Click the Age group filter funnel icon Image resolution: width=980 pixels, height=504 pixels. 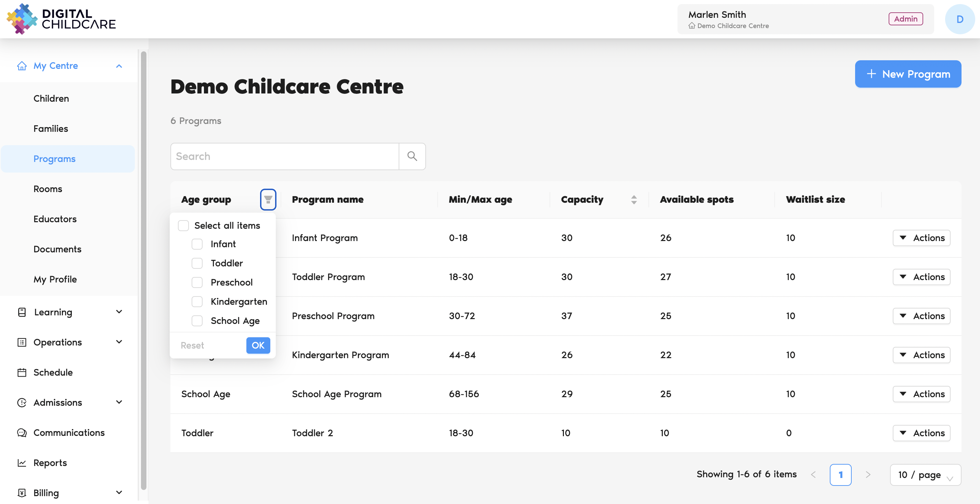tap(268, 200)
